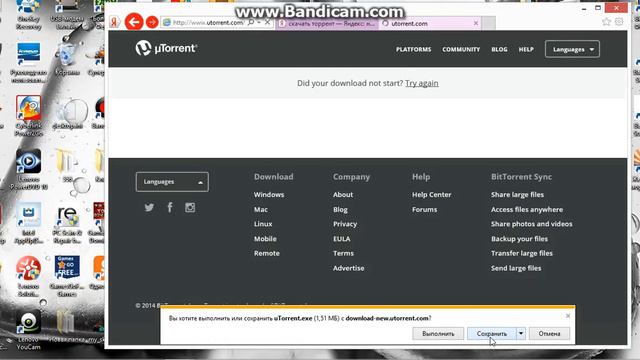
Task: Close the utorrent.com tab
Action: click(476, 23)
